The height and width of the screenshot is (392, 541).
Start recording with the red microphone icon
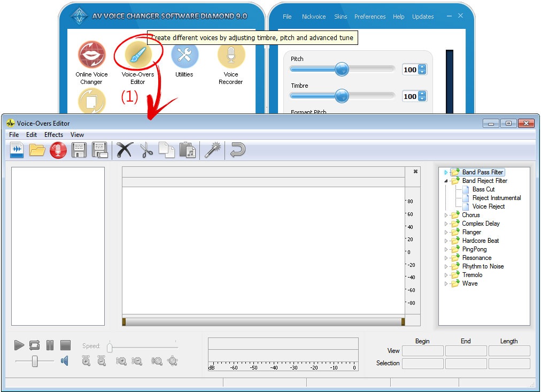point(58,150)
